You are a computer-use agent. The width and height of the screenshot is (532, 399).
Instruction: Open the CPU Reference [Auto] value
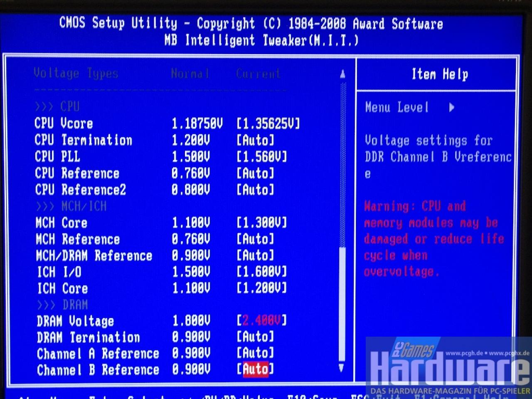pyautogui.click(x=255, y=173)
